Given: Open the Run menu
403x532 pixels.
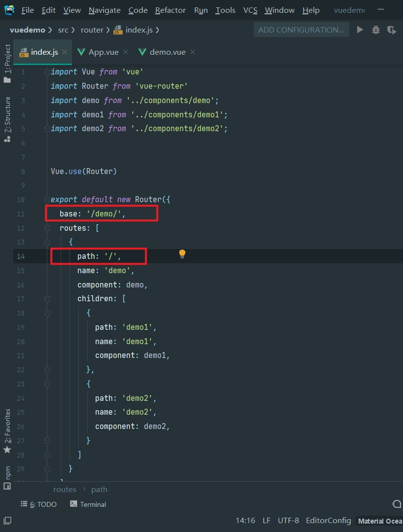Looking at the screenshot, I should pyautogui.click(x=201, y=10).
